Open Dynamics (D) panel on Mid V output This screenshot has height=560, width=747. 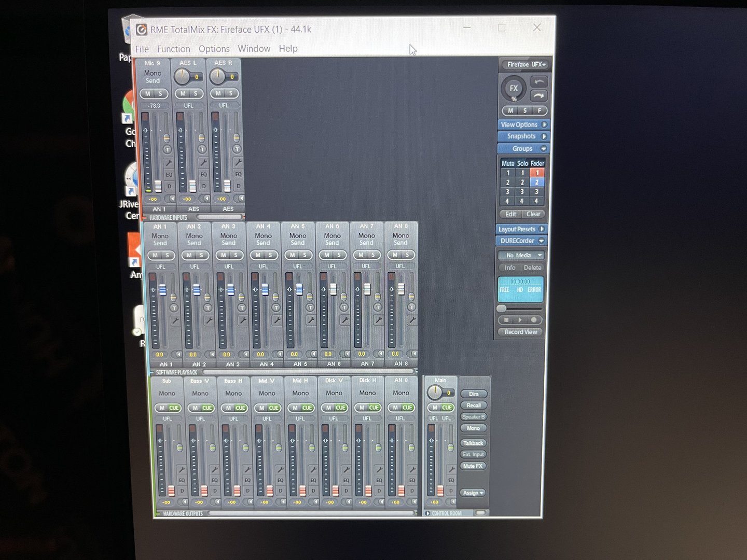pos(280,490)
